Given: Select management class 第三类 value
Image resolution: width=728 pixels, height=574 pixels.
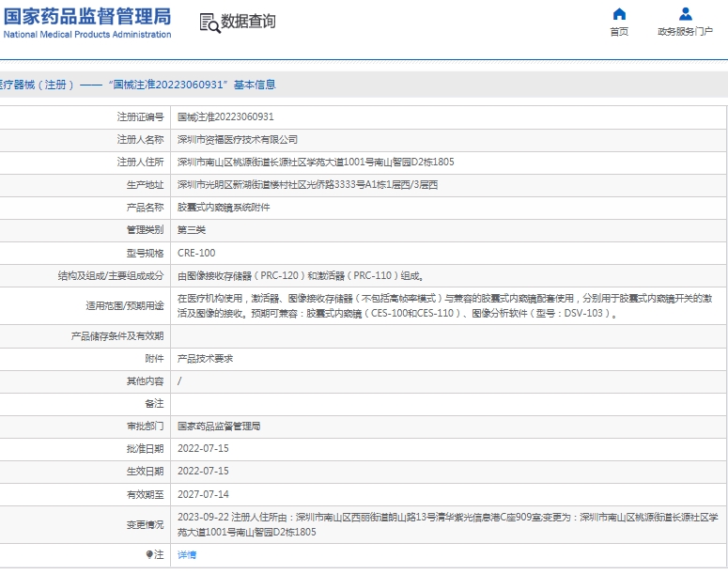Looking at the screenshot, I should coord(192,230).
